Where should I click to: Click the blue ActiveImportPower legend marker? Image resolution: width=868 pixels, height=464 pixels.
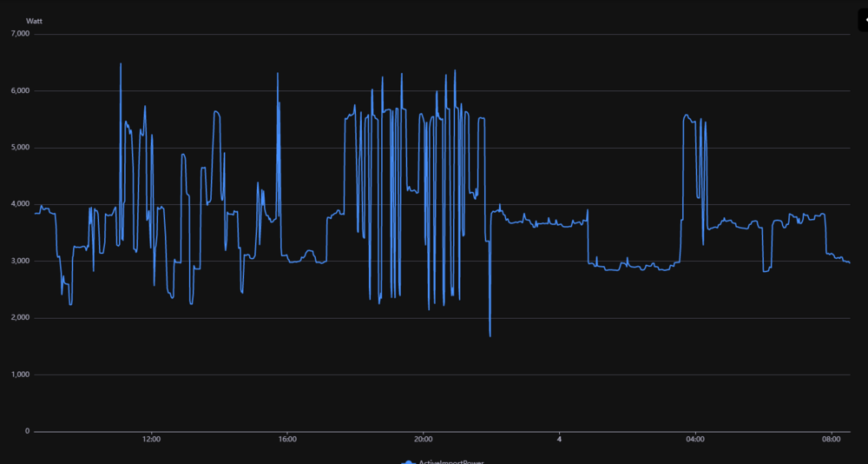[409, 461]
